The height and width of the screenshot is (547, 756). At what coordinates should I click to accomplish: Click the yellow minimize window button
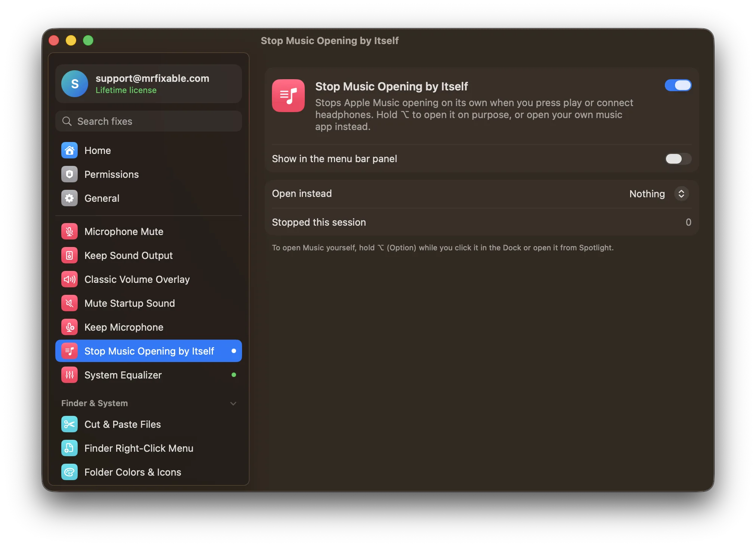71,40
